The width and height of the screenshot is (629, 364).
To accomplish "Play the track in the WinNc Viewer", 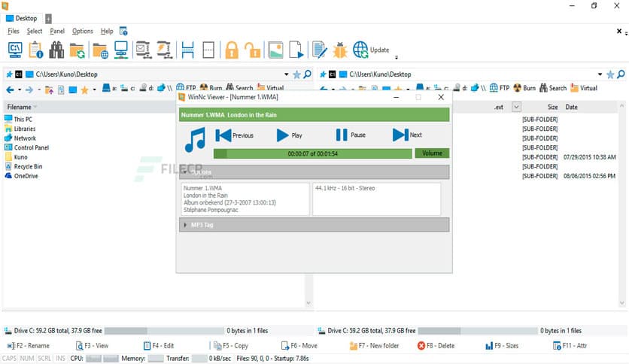I will [x=289, y=135].
